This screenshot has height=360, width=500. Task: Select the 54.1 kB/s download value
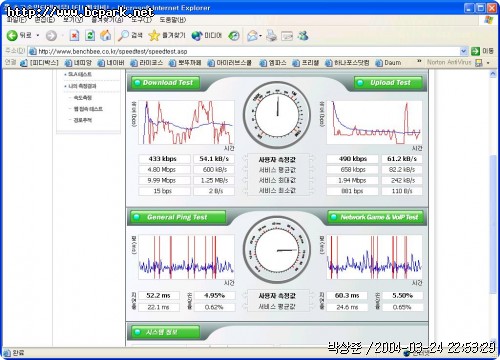(214, 159)
